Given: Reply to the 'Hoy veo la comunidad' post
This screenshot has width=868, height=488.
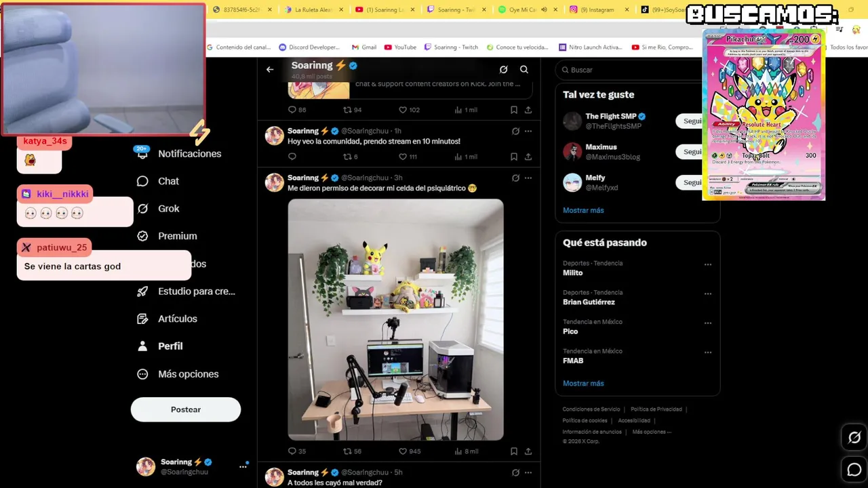Looking at the screenshot, I should pos(292,157).
